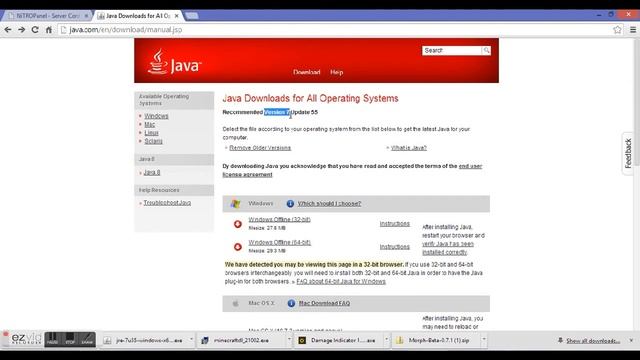Image resolution: width=640 pixels, height=360 pixels.
Task: Click the Java site Search field
Action: (452, 50)
